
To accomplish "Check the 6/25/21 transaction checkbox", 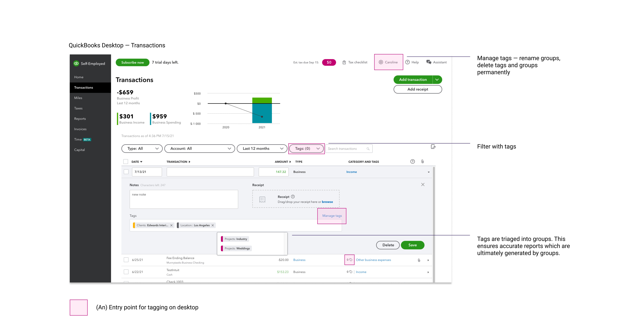I will 126,260.
